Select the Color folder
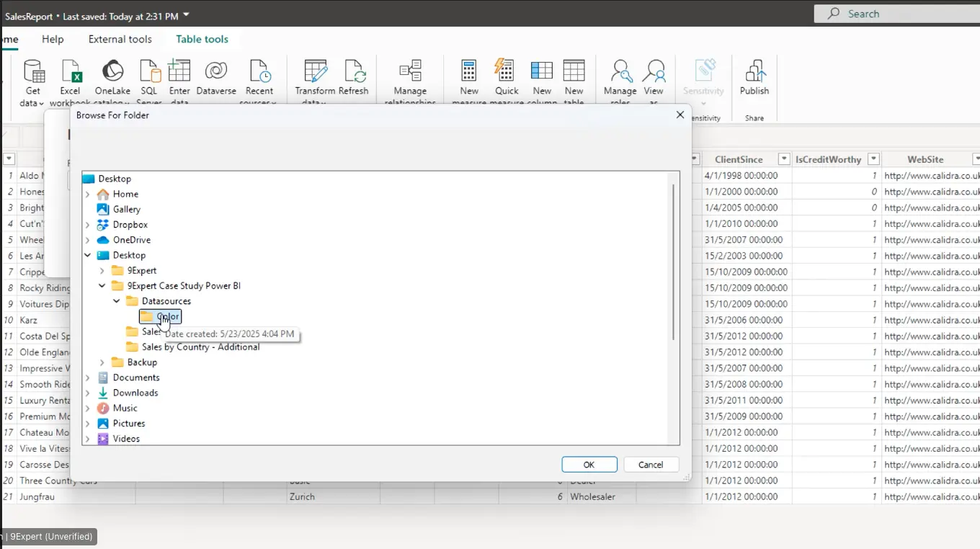The image size is (980, 549). [x=160, y=316]
